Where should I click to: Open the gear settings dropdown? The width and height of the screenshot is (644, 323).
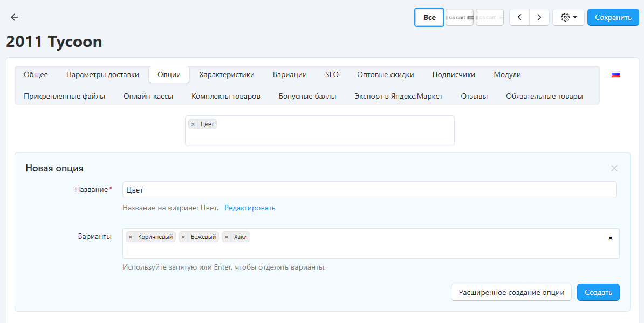[x=568, y=17]
